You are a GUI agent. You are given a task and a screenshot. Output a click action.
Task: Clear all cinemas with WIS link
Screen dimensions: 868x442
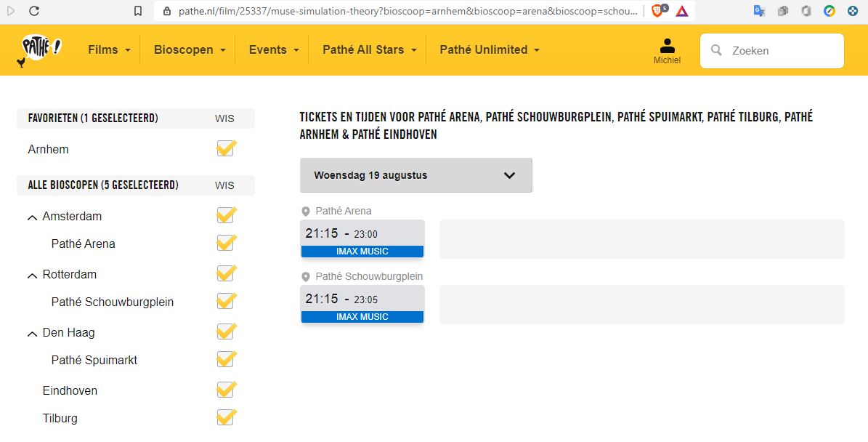(x=224, y=185)
